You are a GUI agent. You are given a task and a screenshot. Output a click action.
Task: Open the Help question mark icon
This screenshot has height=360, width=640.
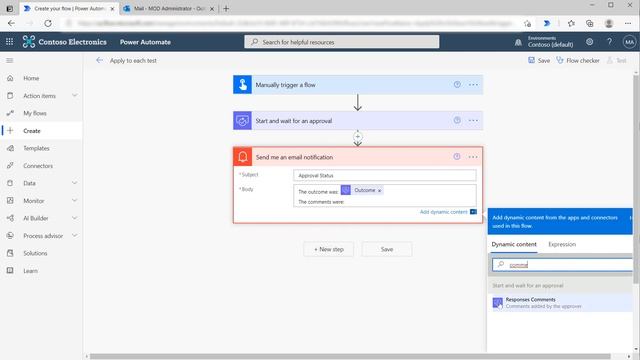pyautogui.click(x=609, y=42)
